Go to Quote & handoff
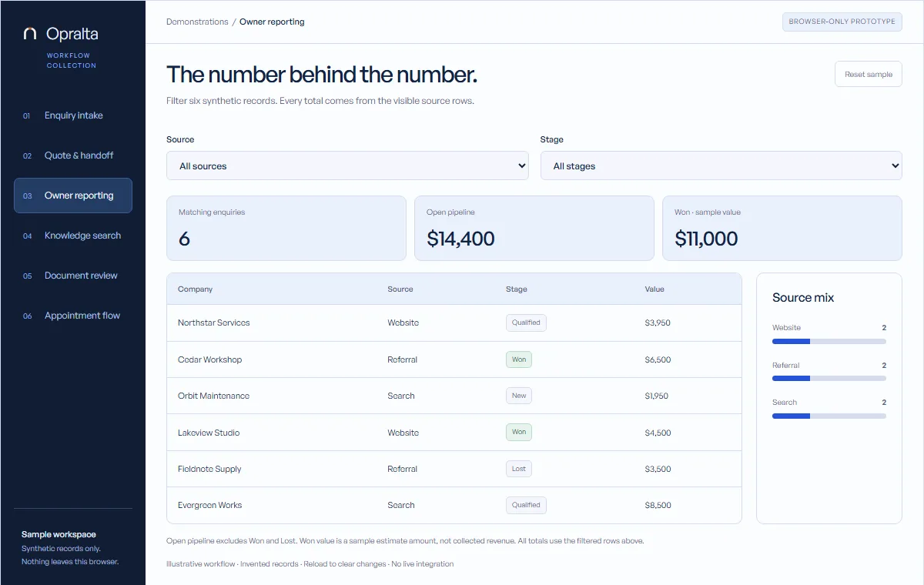 coord(73,155)
